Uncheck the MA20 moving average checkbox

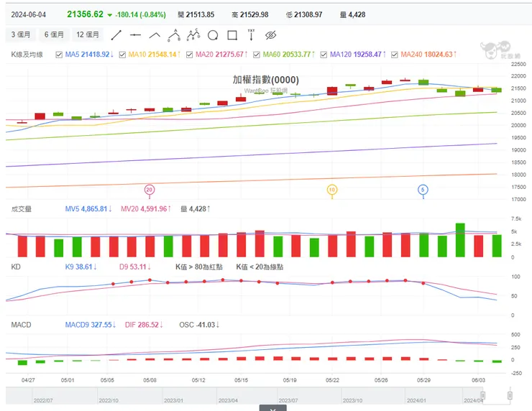190,55
